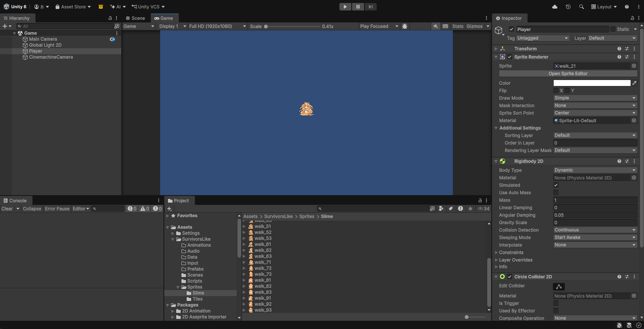Image resolution: width=644 pixels, height=329 pixels.
Task: Click Open Sprite Editor button
Action: coord(568,74)
